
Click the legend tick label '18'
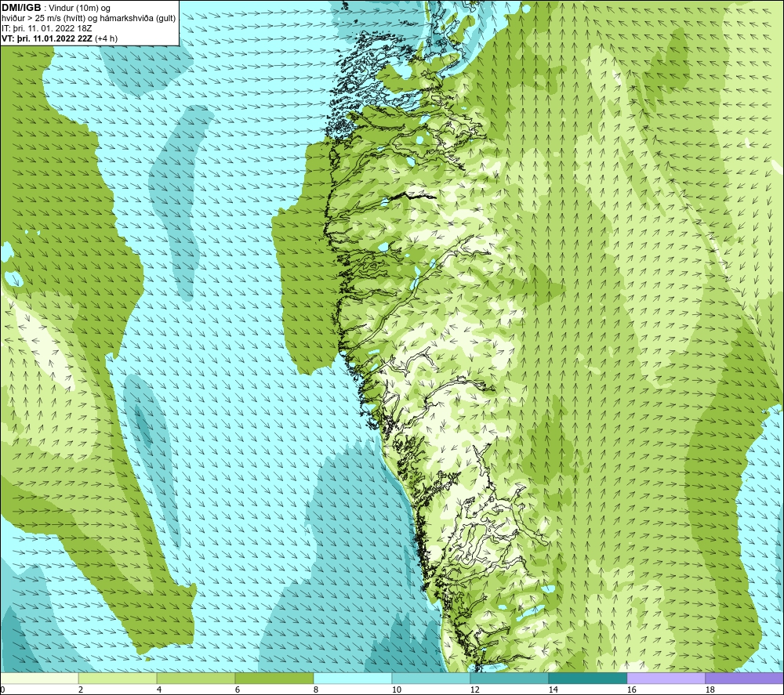(x=710, y=690)
